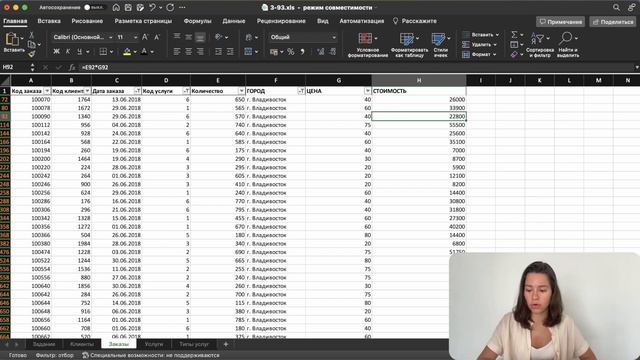
Task: Center cell text horizontally
Action: click(189, 51)
